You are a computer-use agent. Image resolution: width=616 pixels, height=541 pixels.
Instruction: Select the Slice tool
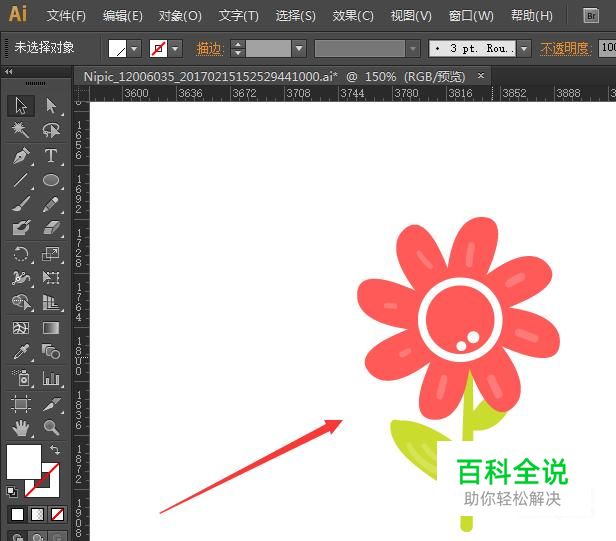coord(51,403)
